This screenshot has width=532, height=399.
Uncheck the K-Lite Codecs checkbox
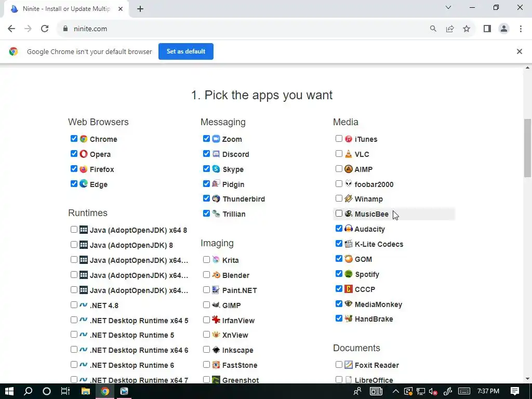click(x=339, y=244)
